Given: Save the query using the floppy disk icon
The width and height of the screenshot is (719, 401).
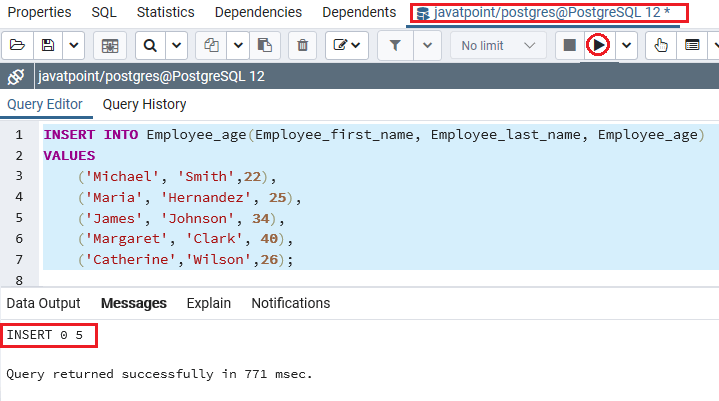Looking at the screenshot, I should pos(48,45).
